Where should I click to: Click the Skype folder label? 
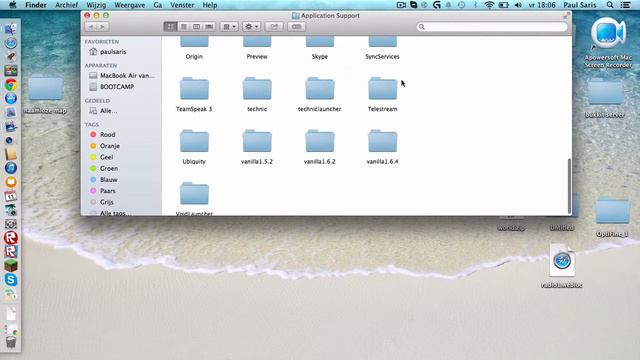point(320,57)
